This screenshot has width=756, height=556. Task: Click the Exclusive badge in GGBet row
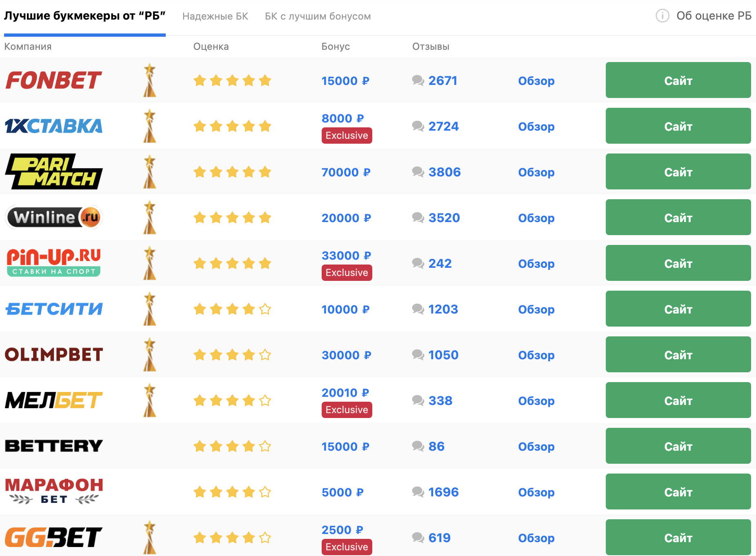(347, 547)
